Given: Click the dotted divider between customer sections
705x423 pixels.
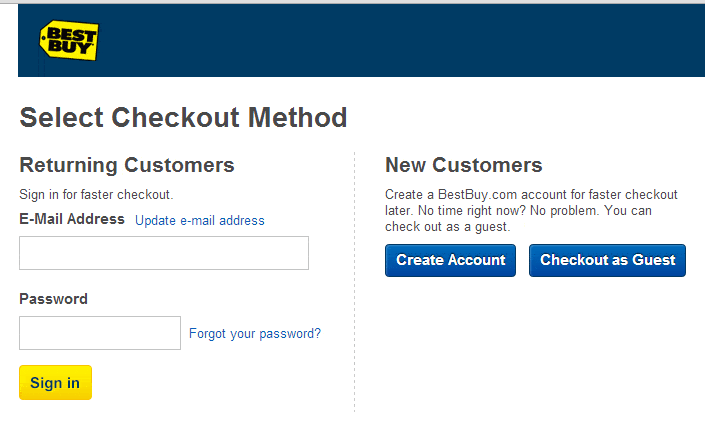Looking at the screenshot, I should (x=354, y=282).
